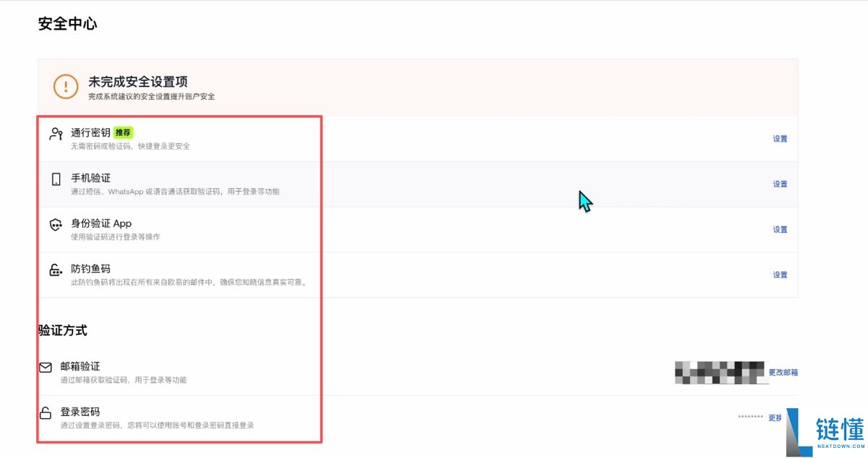Click the authenticator app shield icon
Viewport: 868px width, 458px height.
coord(56,225)
